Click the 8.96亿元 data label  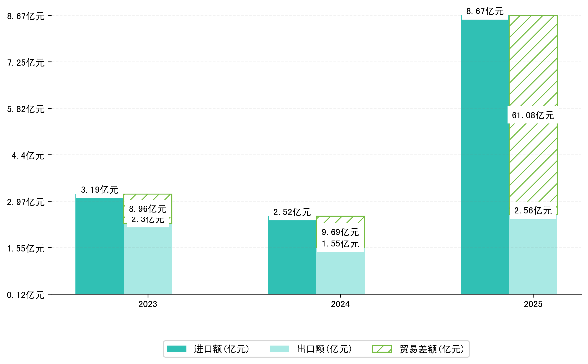(x=147, y=209)
